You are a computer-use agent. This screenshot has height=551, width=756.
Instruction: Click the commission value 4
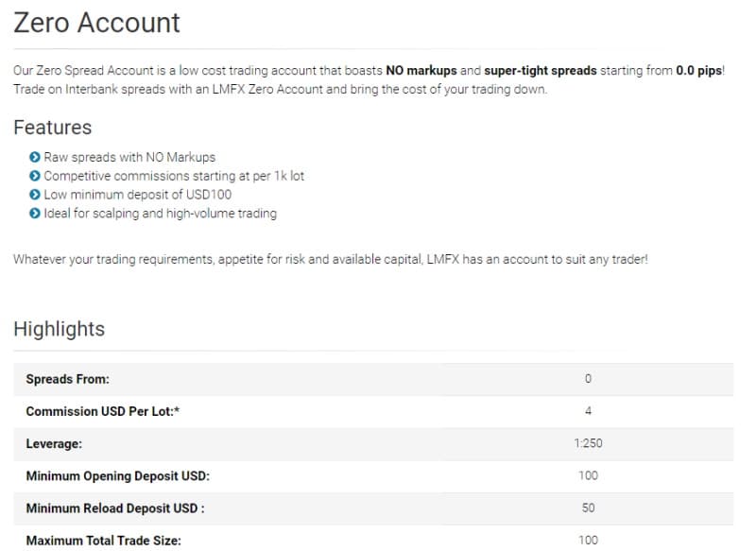click(x=588, y=411)
